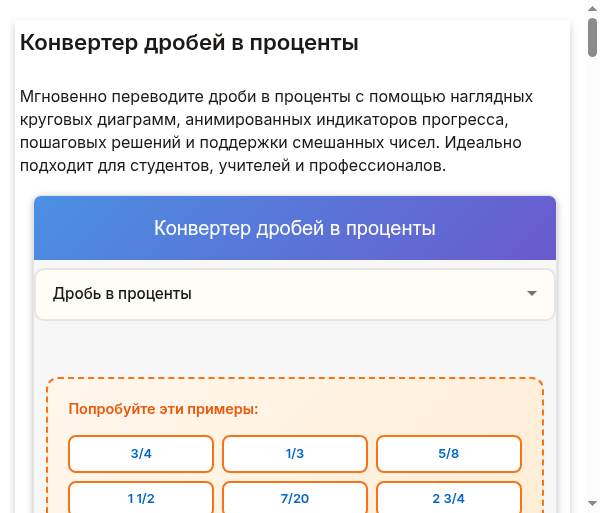Viewport: 600px width, 513px height.
Task: Choose the 3/4 example fraction
Action: pyautogui.click(x=141, y=454)
